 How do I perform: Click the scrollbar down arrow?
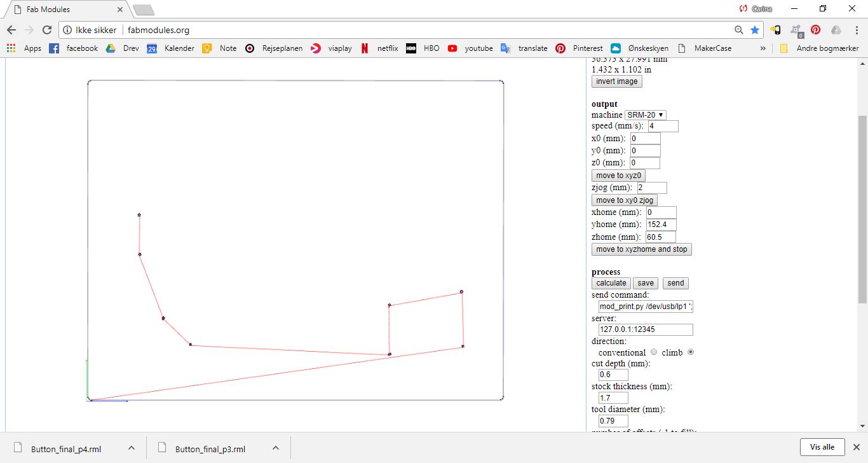[x=862, y=426]
